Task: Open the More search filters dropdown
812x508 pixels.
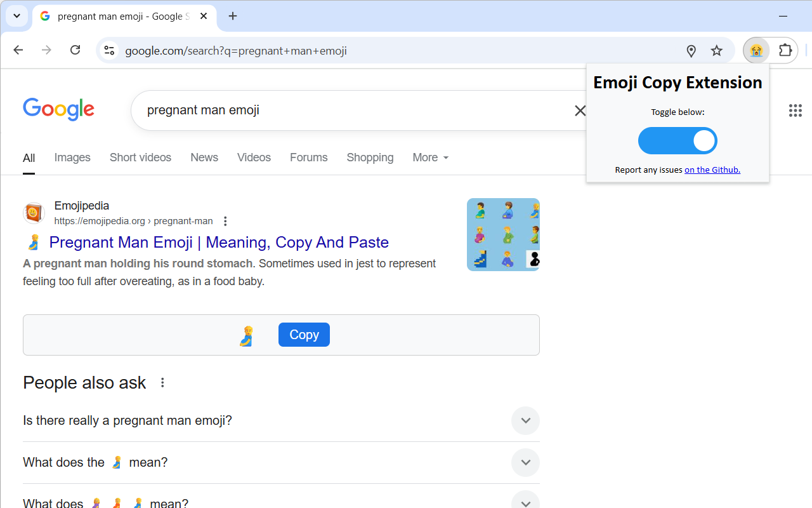Action: coord(430,157)
